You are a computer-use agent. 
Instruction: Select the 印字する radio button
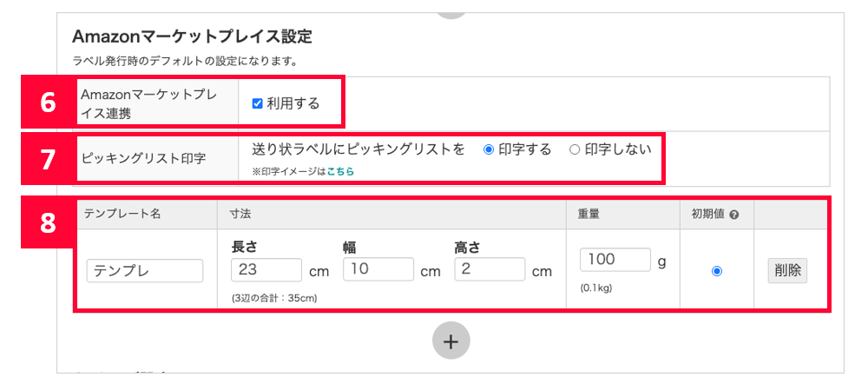489,149
